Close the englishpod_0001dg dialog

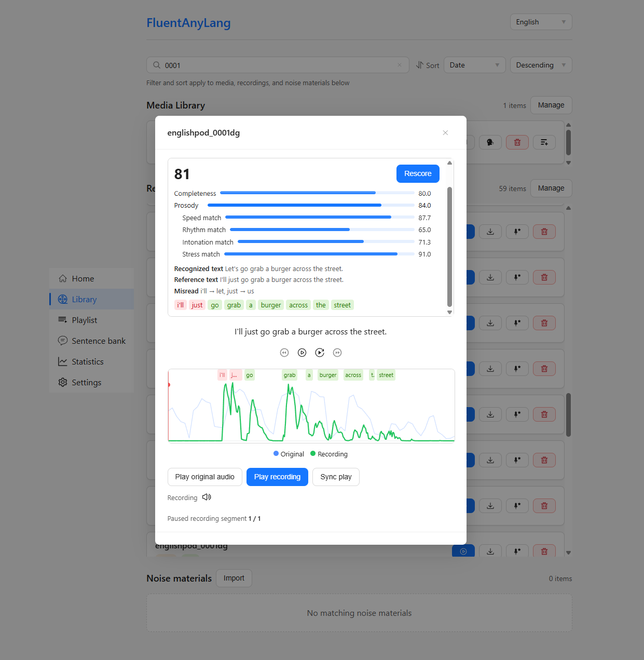445,133
